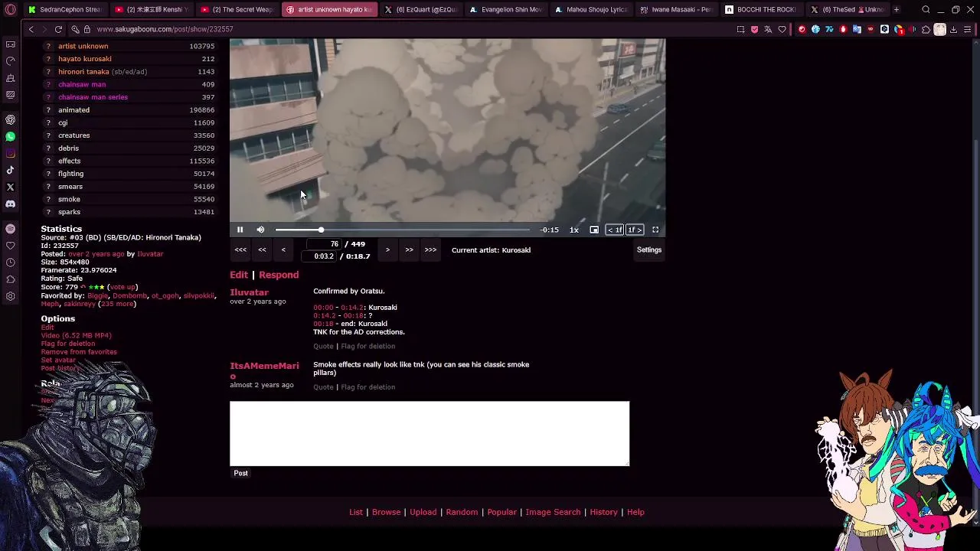Click the '?' wiki icon beside artist unknown
Viewport: 980px width, 551px height.
[48, 46]
